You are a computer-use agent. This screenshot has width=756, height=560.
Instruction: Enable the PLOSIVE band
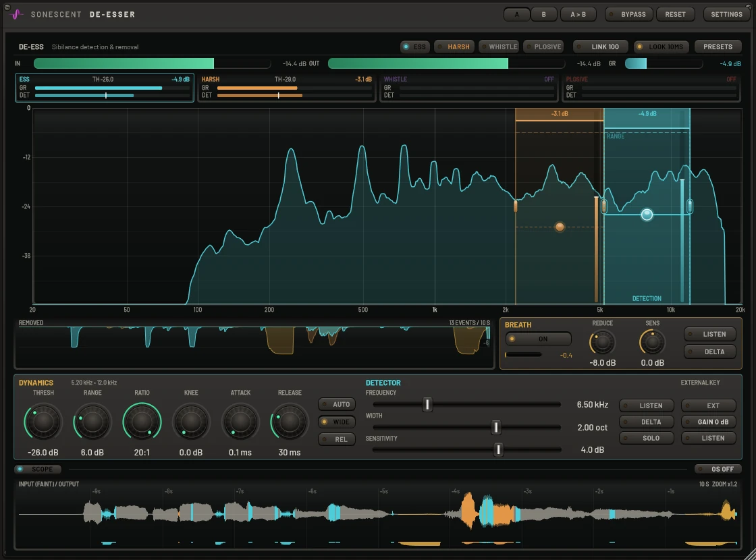tap(543, 47)
